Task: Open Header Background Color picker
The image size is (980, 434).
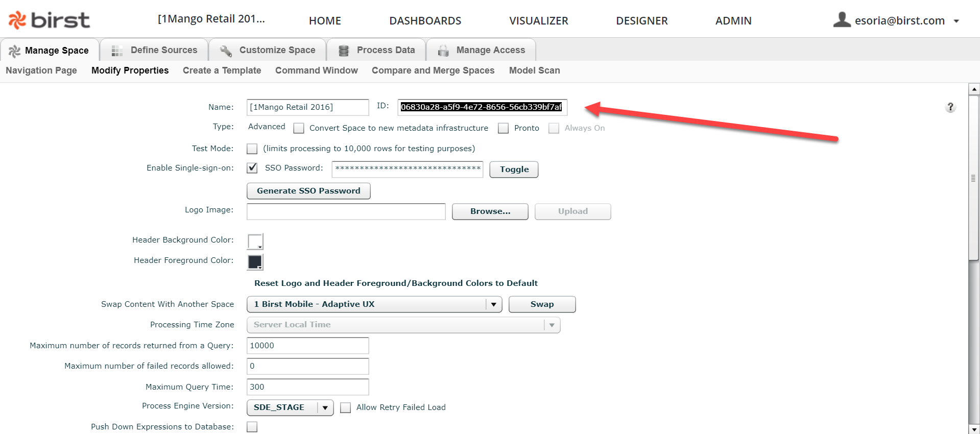Action: point(255,241)
